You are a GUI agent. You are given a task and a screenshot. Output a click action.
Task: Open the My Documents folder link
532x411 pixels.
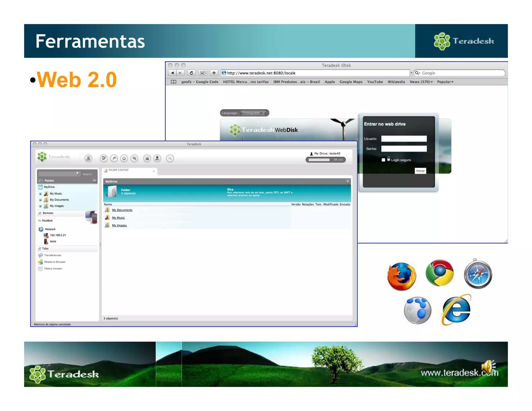coord(122,210)
